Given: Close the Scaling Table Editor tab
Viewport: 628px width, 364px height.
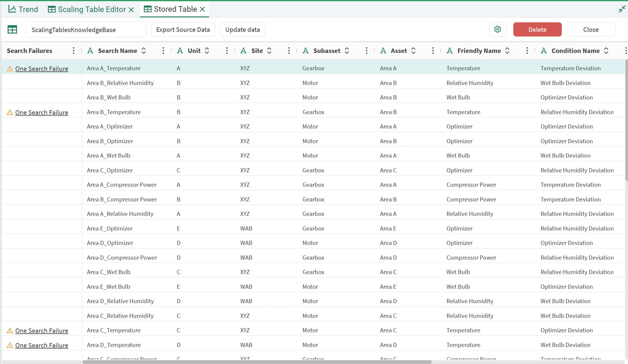Looking at the screenshot, I should [x=131, y=10].
